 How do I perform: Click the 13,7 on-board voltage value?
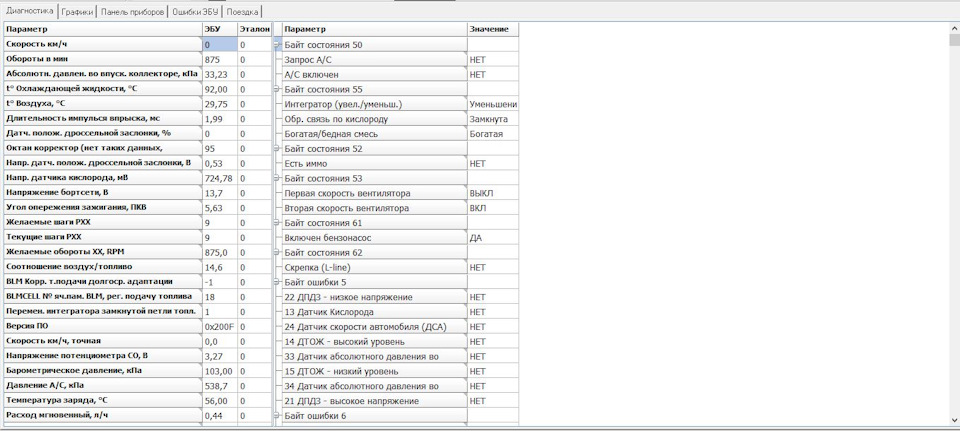point(219,193)
